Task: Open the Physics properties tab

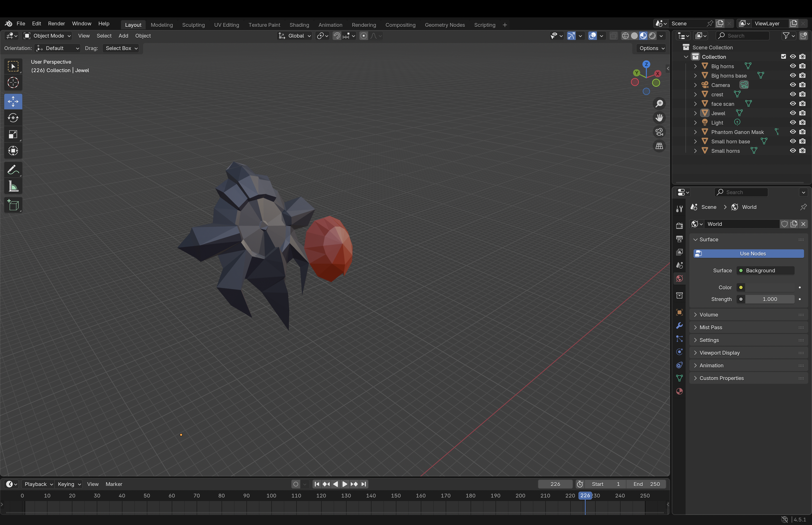Action: [x=679, y=352]
